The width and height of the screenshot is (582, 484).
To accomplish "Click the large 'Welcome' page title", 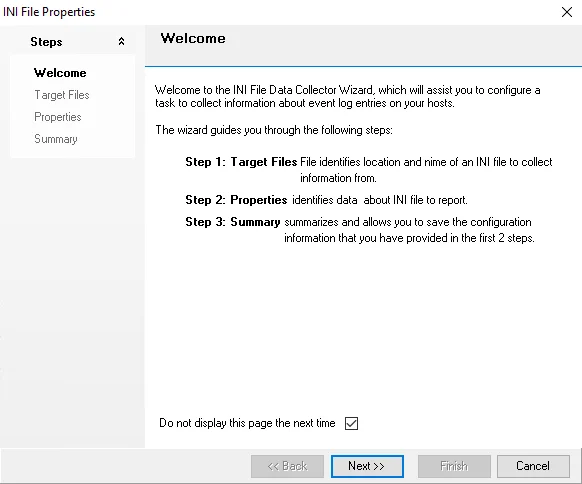I will tap(193, 38).
